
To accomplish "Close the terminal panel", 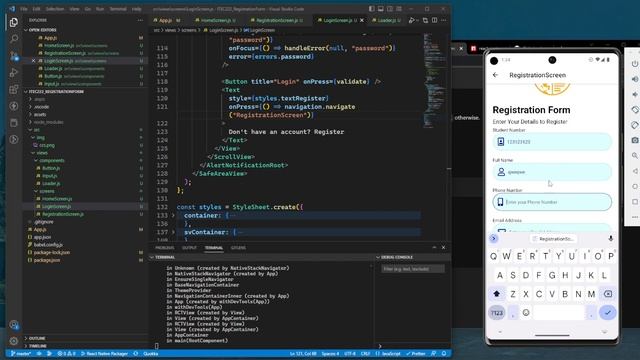I will 443,247.
